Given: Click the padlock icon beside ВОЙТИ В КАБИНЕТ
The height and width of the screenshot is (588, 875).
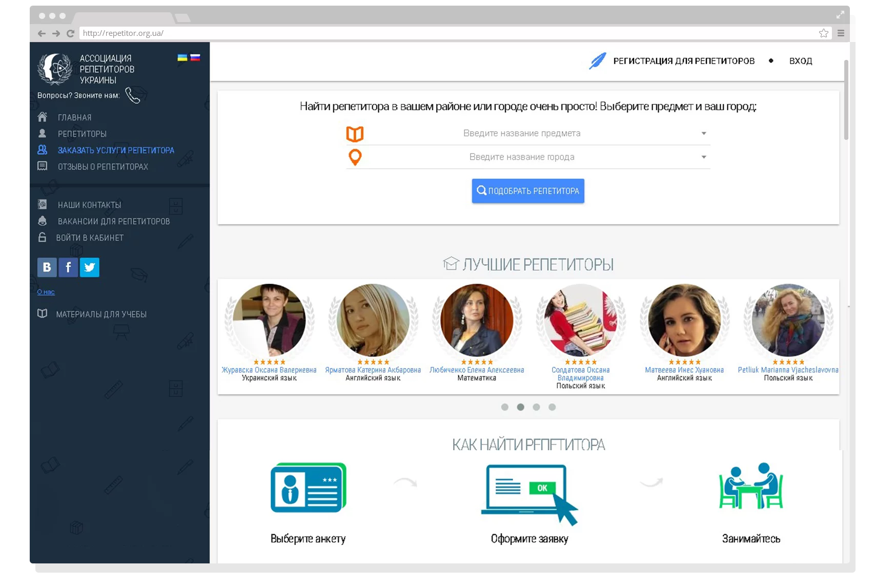Looking at the screenshot, I should [x=43, y=237].
